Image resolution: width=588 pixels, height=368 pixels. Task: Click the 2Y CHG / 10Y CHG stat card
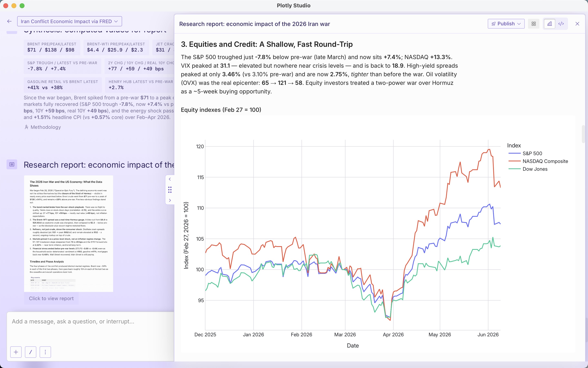(140, 66)
